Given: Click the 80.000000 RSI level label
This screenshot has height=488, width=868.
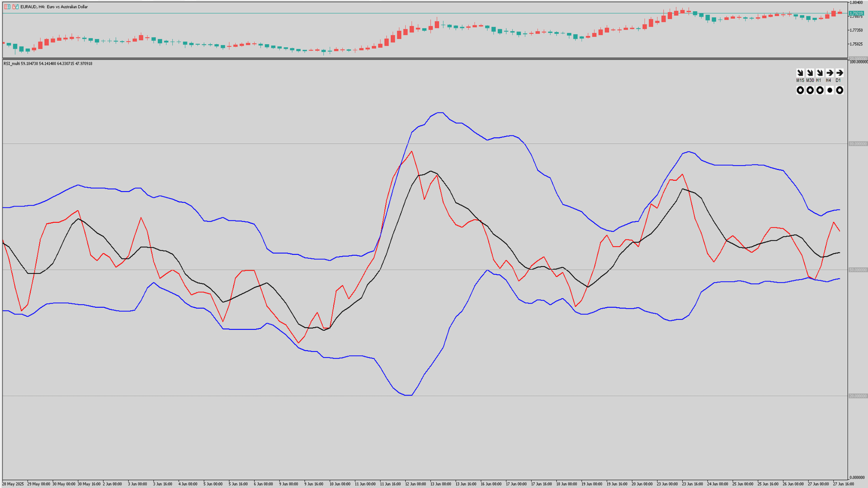Looking at the screenshot, I should point(858,144).
